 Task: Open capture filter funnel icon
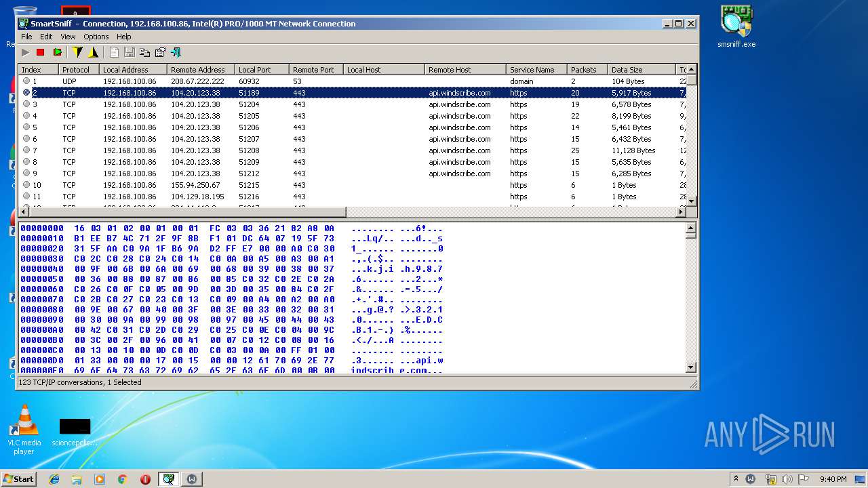pos(77,52)
